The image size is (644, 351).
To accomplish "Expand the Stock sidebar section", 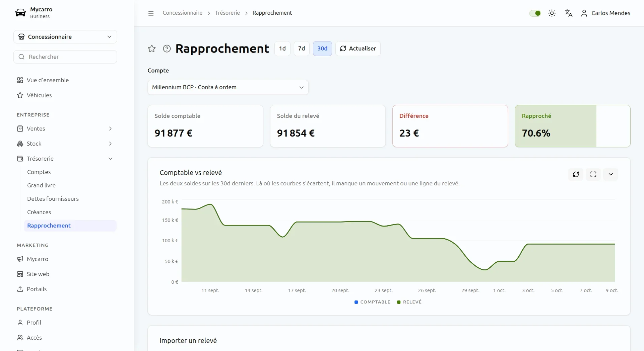I will tap(65, 144).
